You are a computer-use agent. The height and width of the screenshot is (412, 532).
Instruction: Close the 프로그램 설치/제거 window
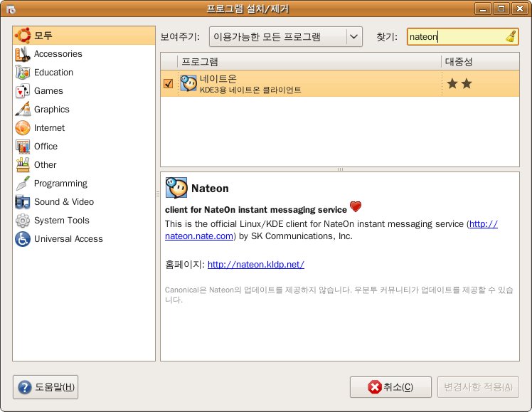[519, 9]
